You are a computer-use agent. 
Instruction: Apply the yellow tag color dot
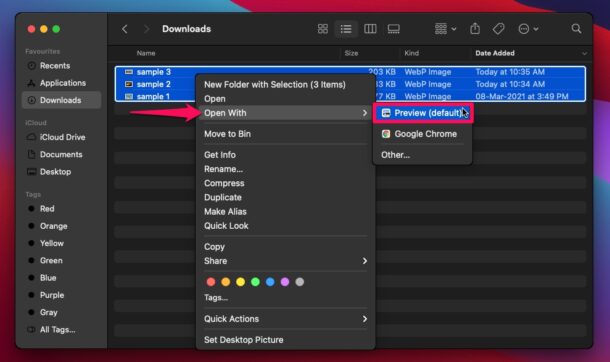tap(240, 282)
